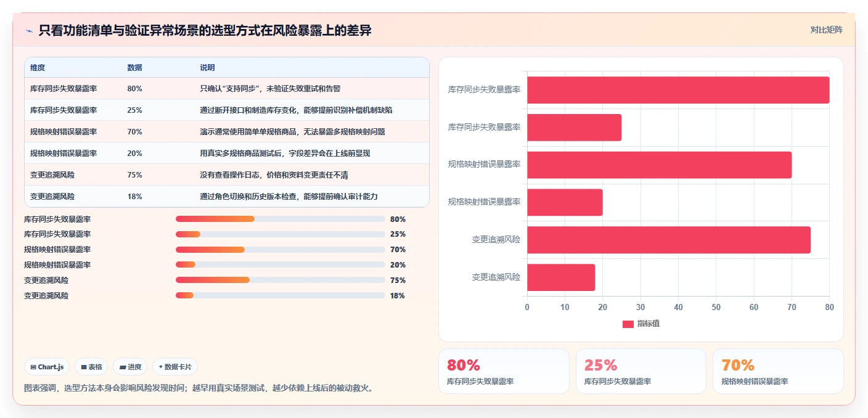This screenshot has height=418, width=868.
Task: Click 70% in the table's 数据 column
Action: [134, 132]
